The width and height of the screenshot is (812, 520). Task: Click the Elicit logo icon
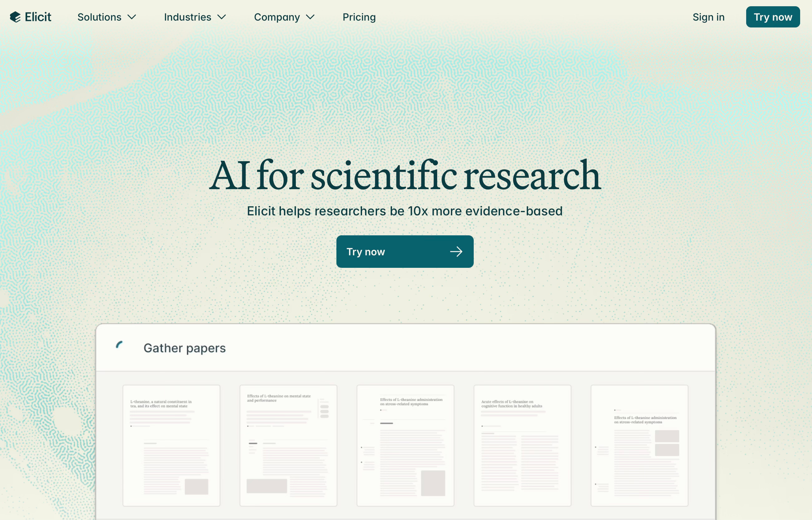[15, 17]
